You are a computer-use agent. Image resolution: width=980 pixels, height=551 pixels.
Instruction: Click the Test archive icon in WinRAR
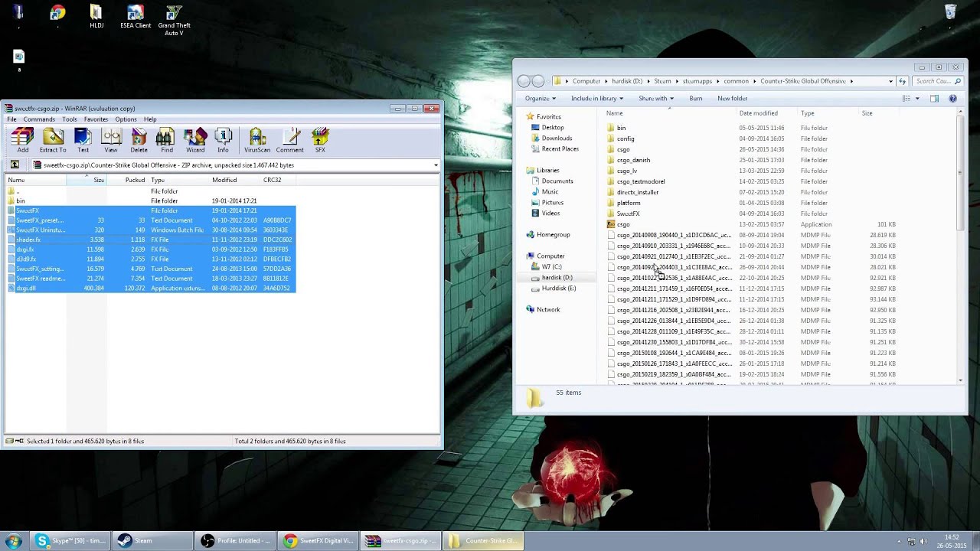[83, 140]
